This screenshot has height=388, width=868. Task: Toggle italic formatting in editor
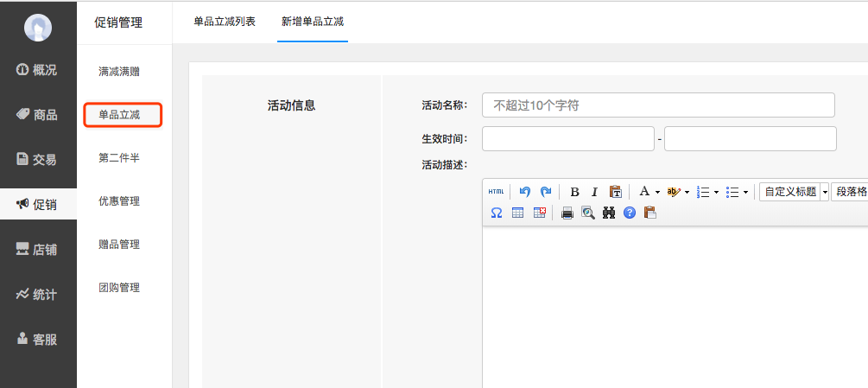(x=594, y=192)
